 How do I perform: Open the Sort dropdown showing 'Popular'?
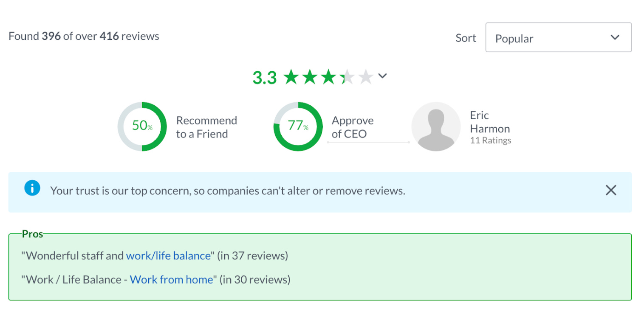[x=558, y=37]
